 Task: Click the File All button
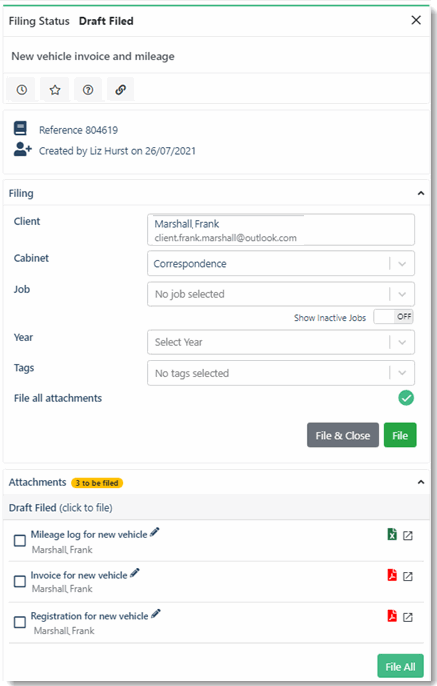(400, 666)
